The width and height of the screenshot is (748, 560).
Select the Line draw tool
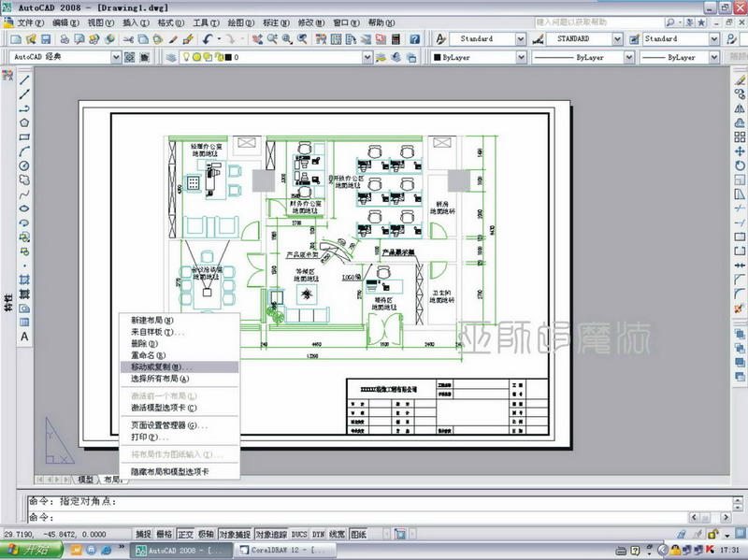click(24, 79)
